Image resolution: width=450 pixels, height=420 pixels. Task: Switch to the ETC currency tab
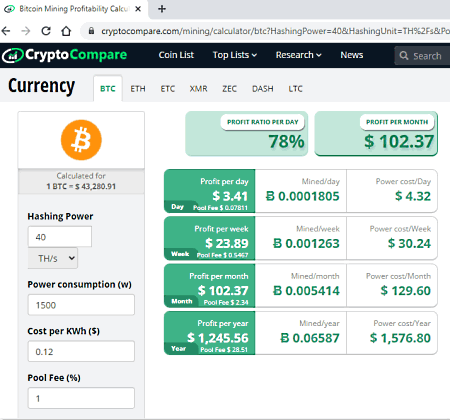(167, 89)
